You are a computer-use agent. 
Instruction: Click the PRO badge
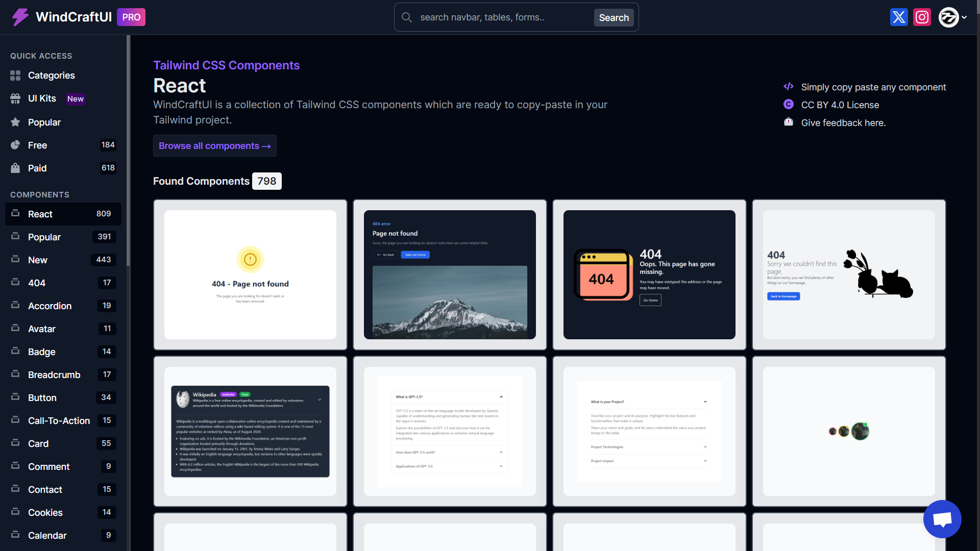tap(131, 17)
